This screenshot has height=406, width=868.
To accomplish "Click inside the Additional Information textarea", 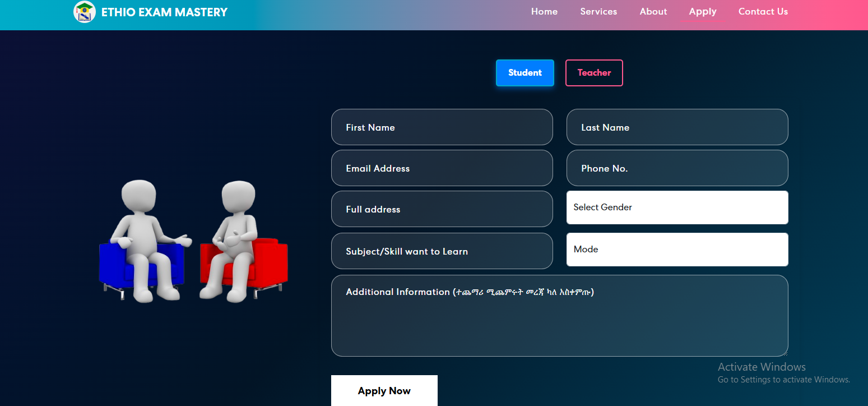I will (560, 316).
